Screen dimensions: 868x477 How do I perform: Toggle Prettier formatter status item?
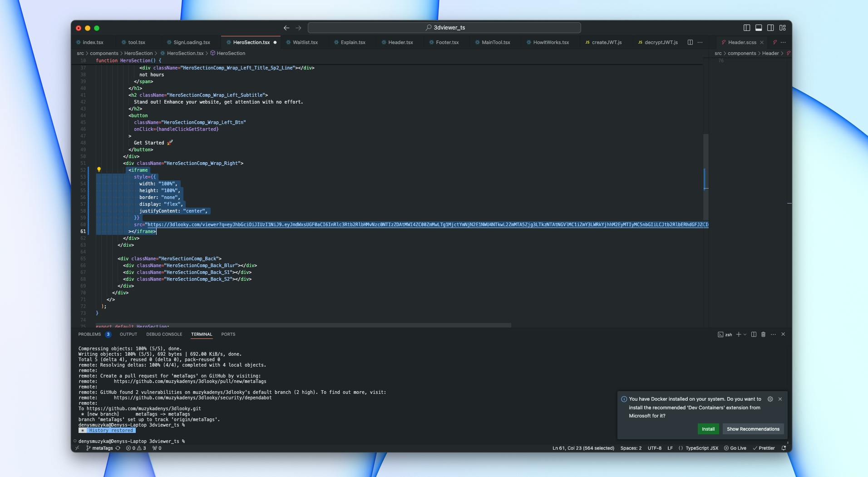tap(764, 448)
